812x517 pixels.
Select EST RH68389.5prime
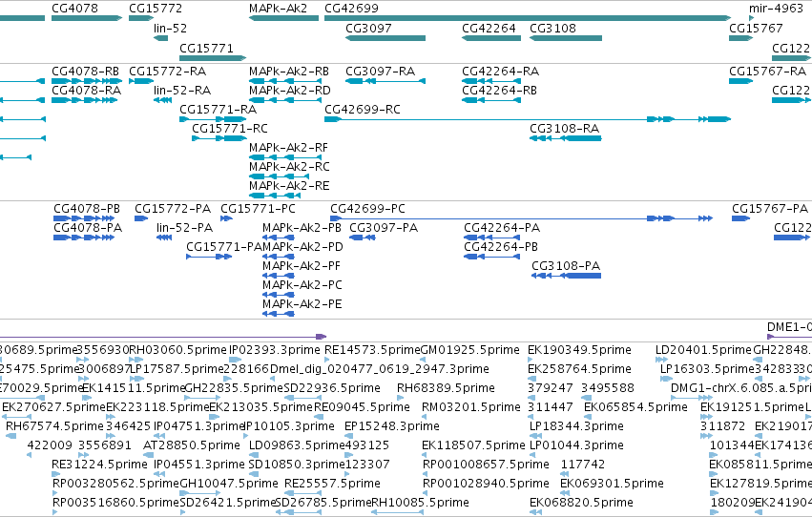(446, 388)
